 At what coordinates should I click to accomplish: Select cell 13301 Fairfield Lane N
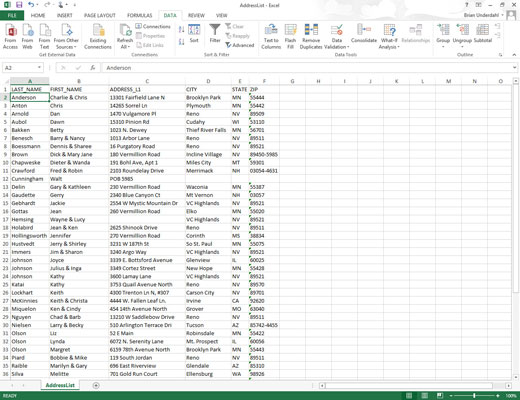(x=147, y=97)
